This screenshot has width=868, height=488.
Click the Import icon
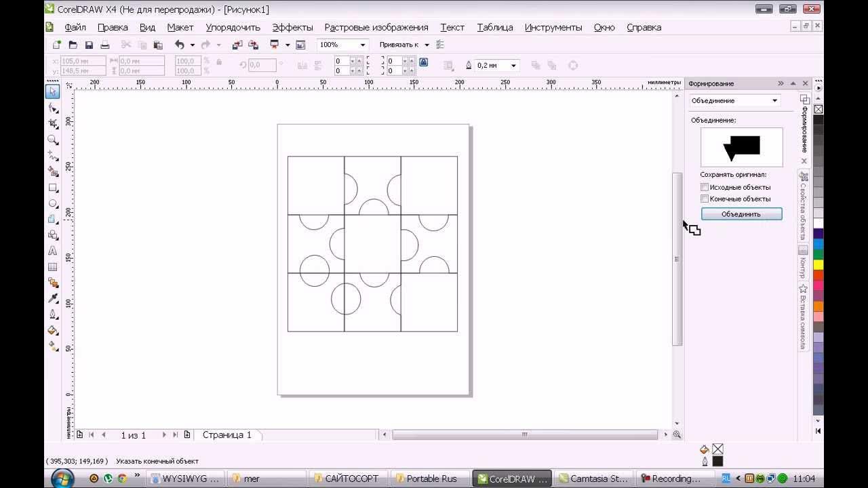(237, 45)
